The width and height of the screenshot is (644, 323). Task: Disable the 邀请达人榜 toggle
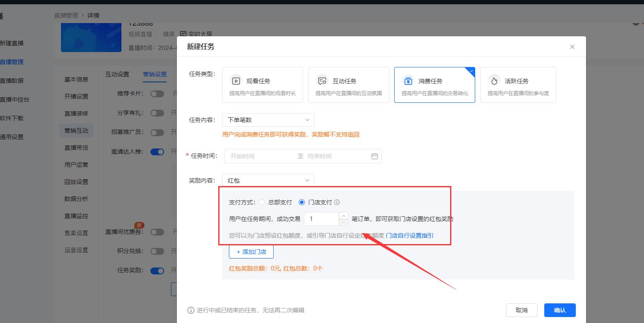(157, 151)
